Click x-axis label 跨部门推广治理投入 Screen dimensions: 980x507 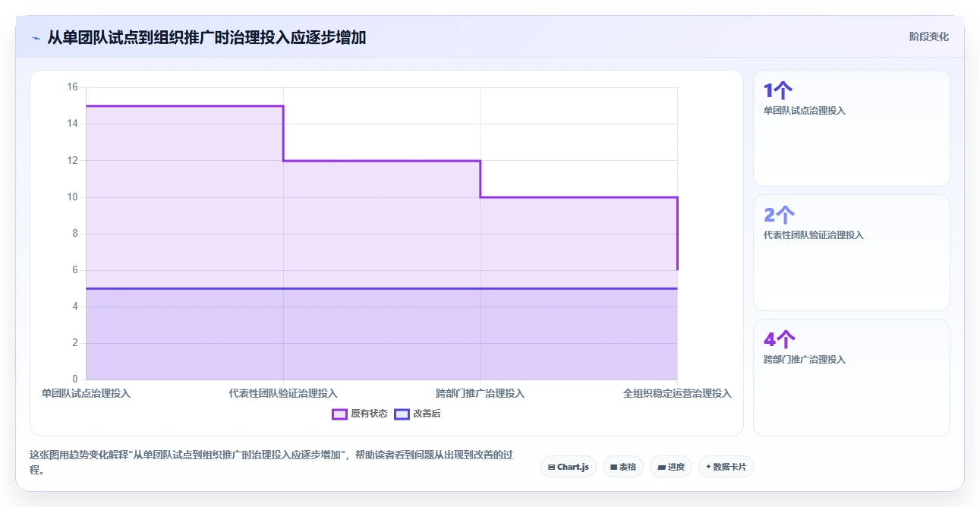pos(480,393)
